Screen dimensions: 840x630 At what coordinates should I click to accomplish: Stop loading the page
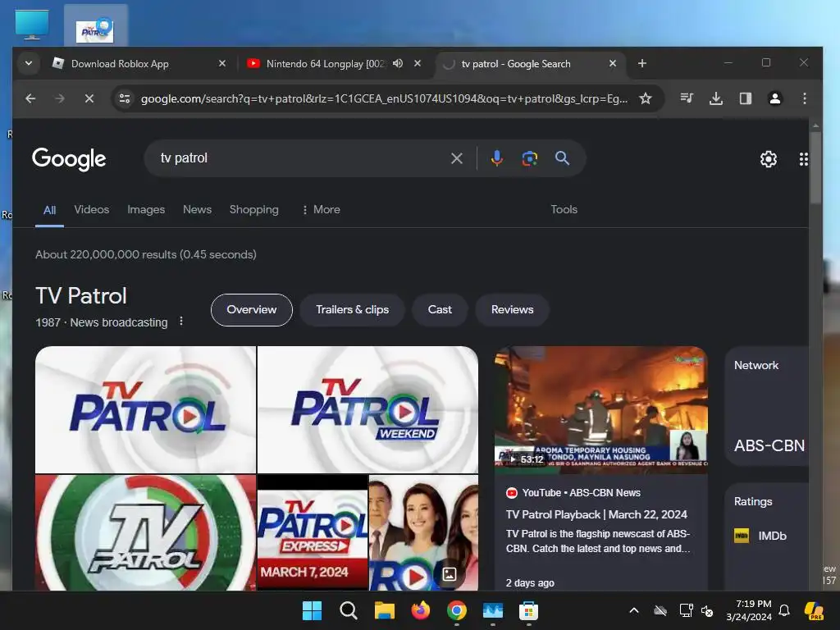tap(89, 98)
